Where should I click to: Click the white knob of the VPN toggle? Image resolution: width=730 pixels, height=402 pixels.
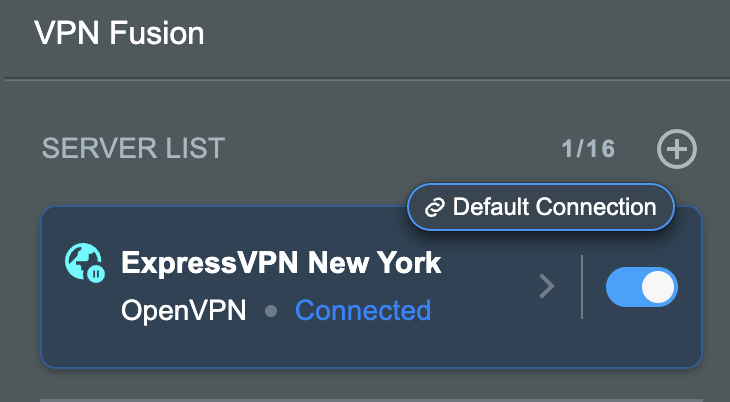click(658, 287)
